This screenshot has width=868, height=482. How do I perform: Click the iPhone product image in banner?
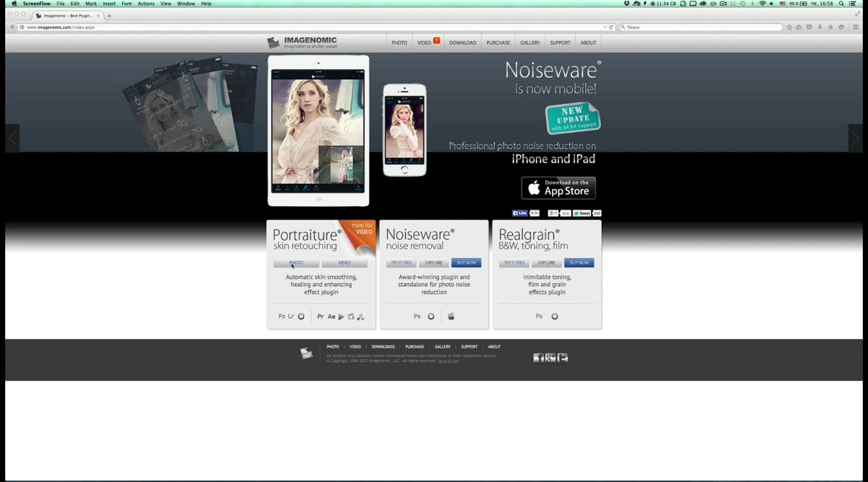click(404, 130)
